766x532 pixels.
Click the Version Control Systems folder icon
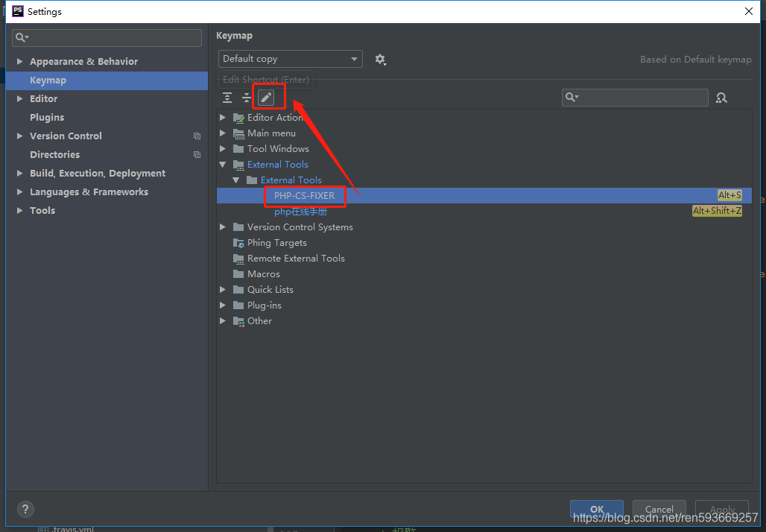pos(238,227)
